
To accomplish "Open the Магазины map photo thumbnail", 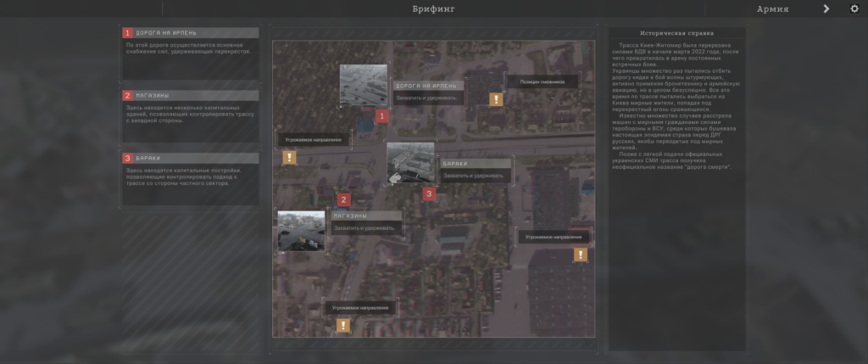I will (301, 231).
